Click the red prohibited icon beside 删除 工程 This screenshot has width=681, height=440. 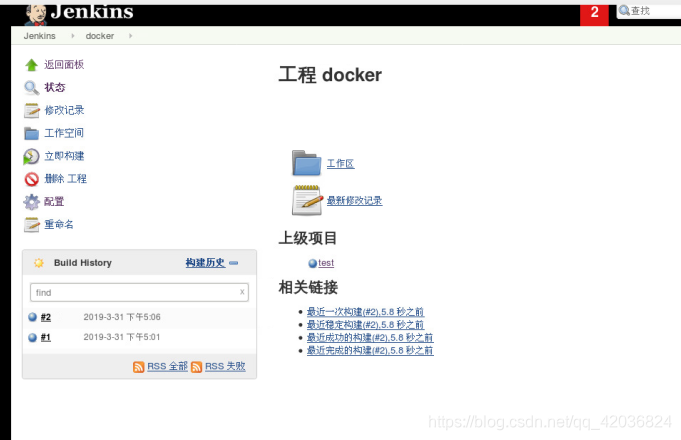31,179
